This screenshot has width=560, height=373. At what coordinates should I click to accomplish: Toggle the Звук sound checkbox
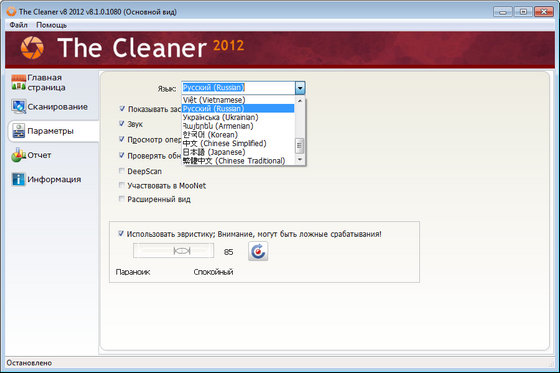[121, 124]
